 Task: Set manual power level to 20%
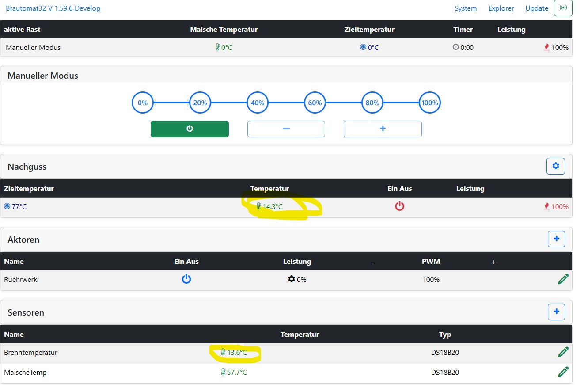coord(200,103)
